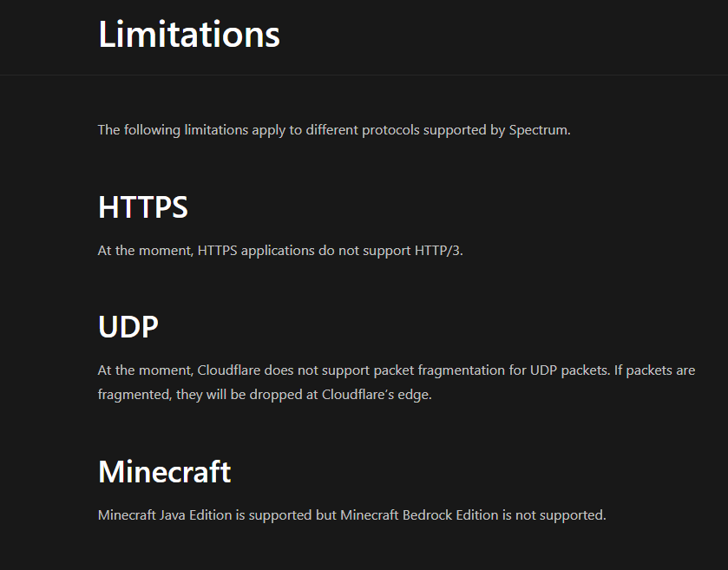Open the UDP section heading anchor
The width and height of the screenshot is (728, 570).
point(128,327)
